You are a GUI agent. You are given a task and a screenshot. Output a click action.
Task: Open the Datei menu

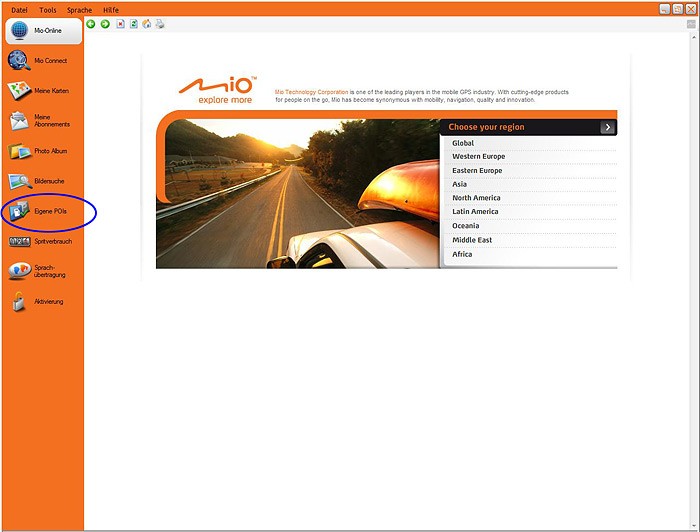[19, 9]
